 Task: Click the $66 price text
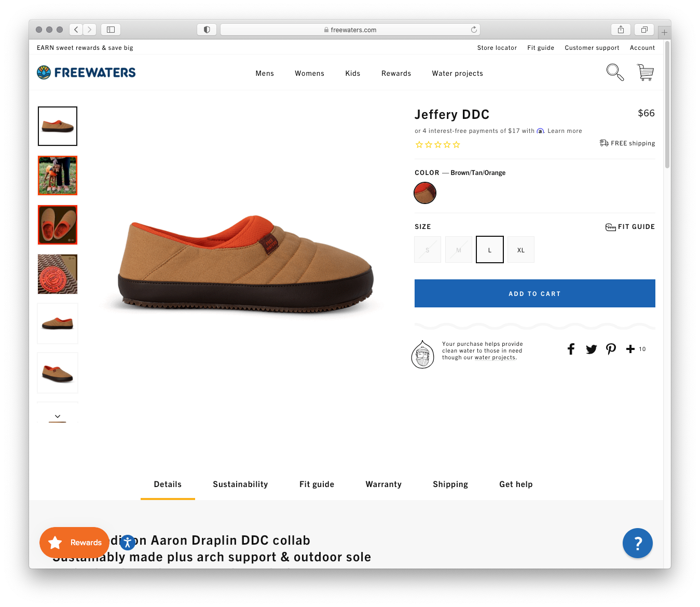click(x=646, y=113)
